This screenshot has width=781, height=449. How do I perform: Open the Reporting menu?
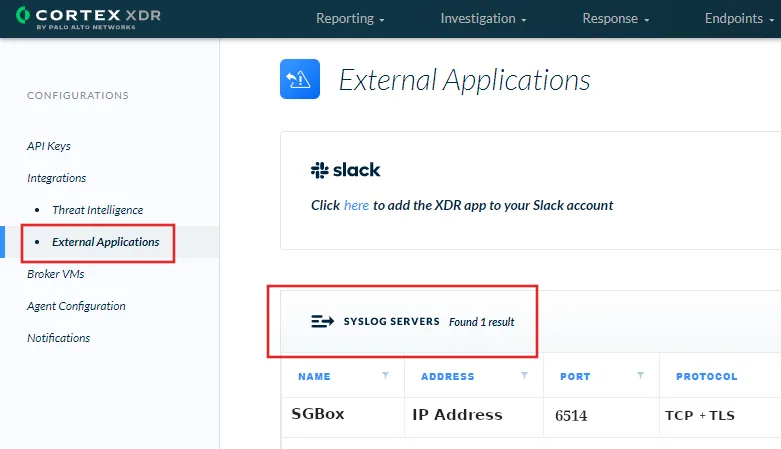click(350, 18)
